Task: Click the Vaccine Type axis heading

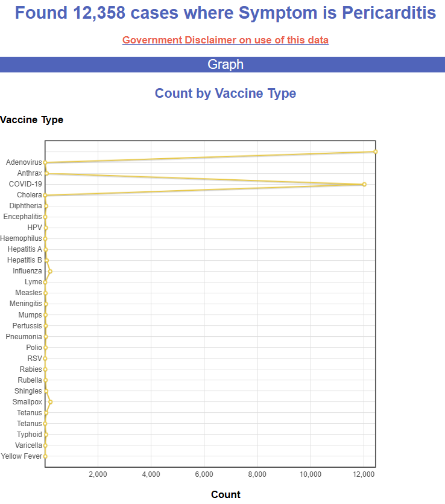Action: (32, 120)
